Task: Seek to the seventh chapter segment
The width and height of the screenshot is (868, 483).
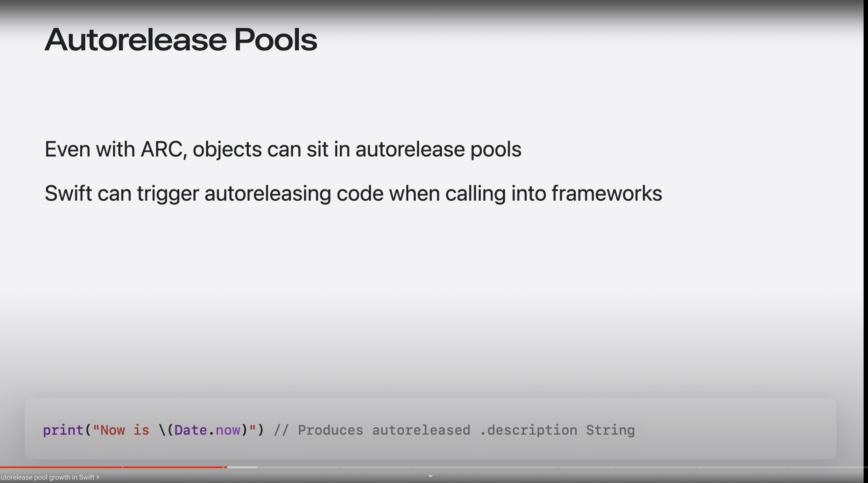Action: point(656,467)
